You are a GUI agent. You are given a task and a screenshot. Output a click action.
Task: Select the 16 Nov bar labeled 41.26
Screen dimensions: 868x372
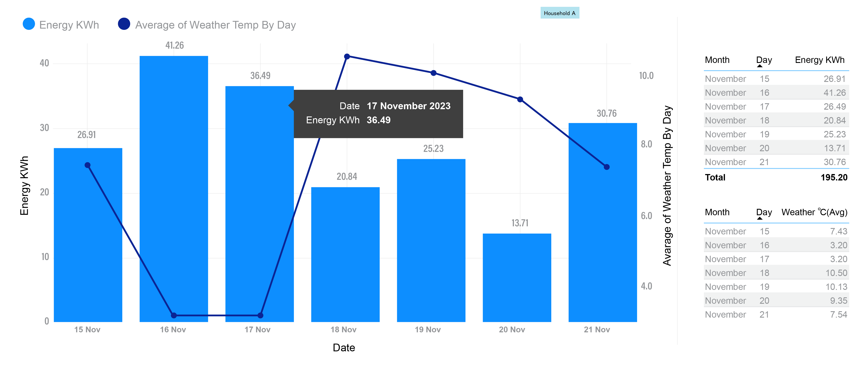(x=174, y=189)
